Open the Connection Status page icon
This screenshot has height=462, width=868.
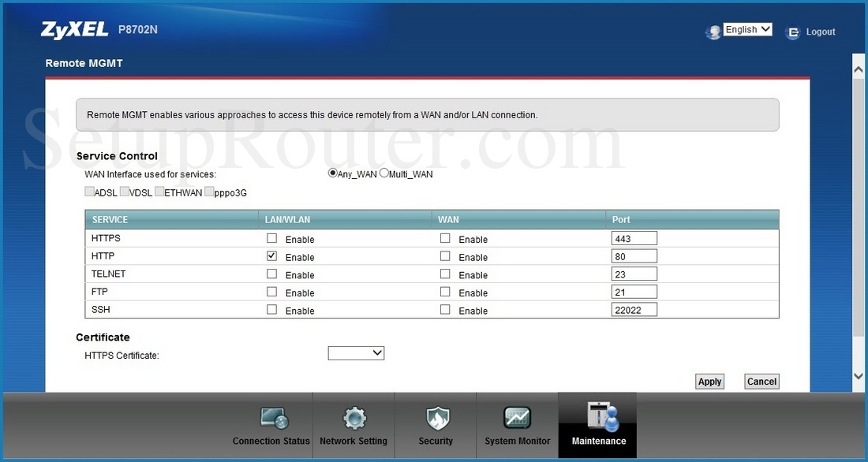pyautogui.click(x=271, y=419)
